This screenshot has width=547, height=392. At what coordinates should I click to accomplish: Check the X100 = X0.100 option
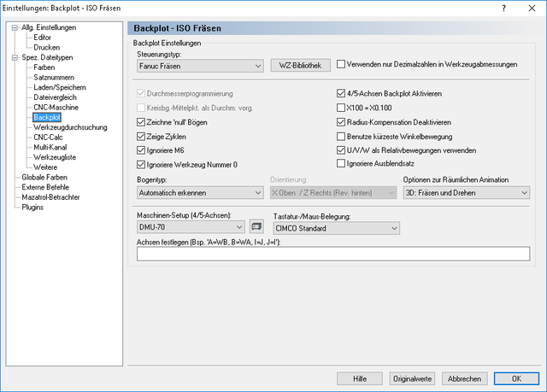341,108
